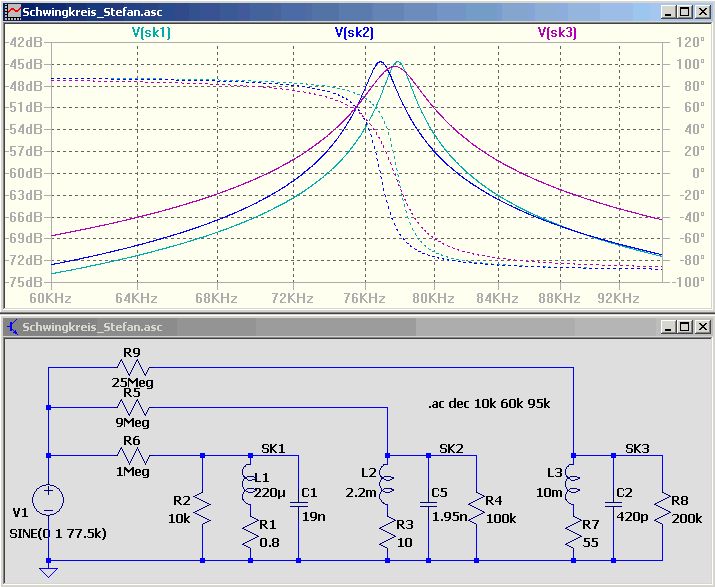Screen dimensions: 715x587
Task: Select the V(sk2) trace label
Action: [x=354, y=32]
